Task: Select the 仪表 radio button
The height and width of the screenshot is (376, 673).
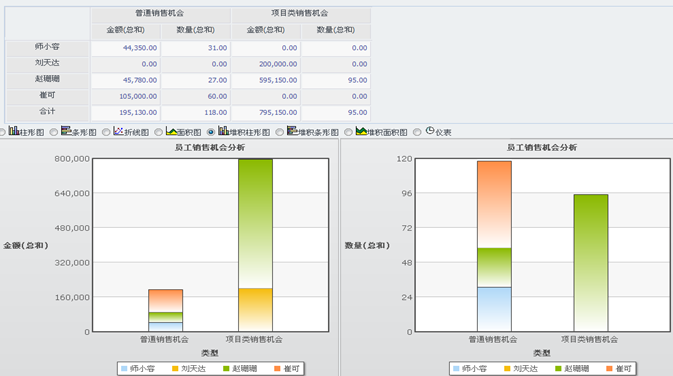Action: point(417,132)
